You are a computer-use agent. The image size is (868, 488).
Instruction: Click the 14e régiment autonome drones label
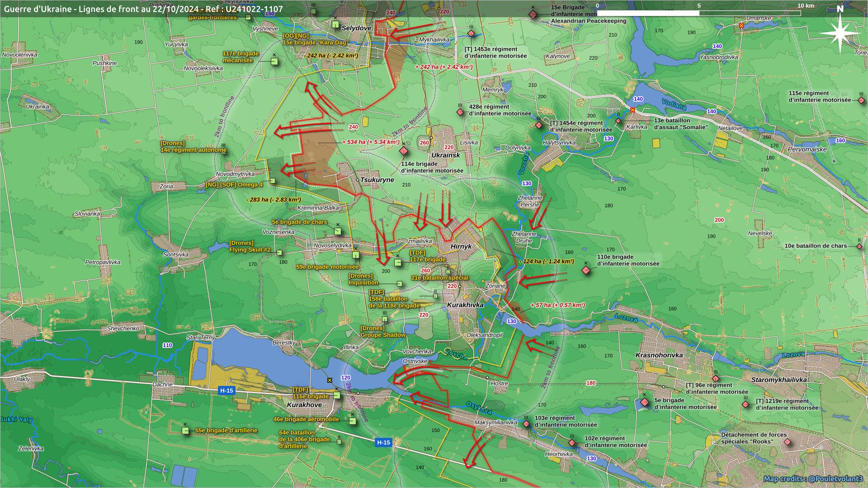(193, 147)
